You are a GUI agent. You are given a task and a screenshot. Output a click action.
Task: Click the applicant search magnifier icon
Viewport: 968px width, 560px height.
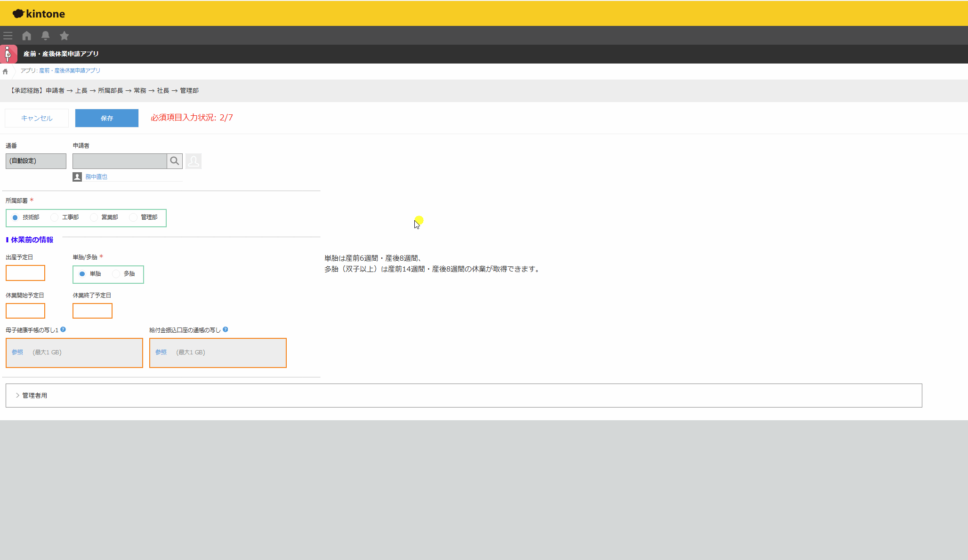click(x=175, y=161)
